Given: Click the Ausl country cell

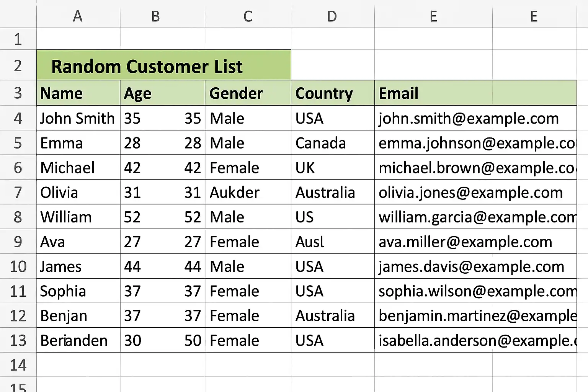Looking at the screenshot, I should pos(332,242).
